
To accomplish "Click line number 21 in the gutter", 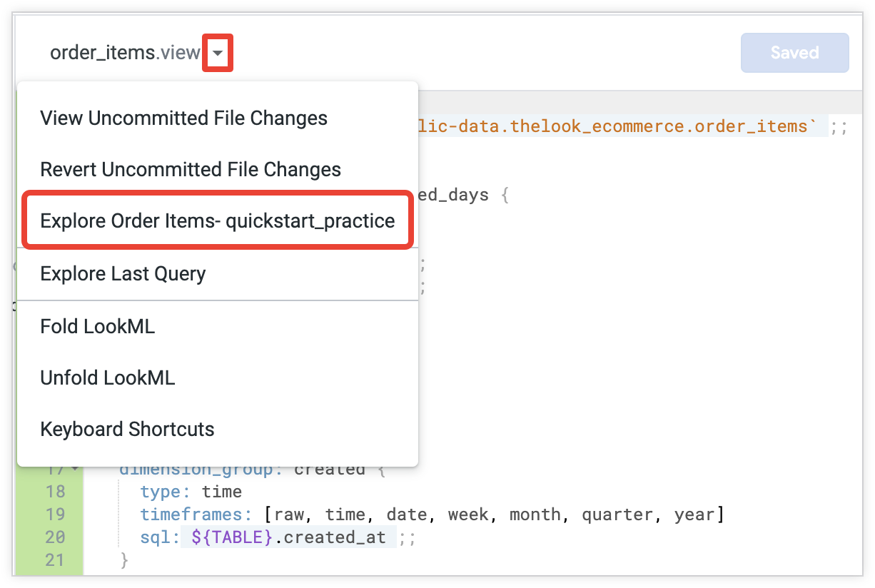I will coord(56,560).
